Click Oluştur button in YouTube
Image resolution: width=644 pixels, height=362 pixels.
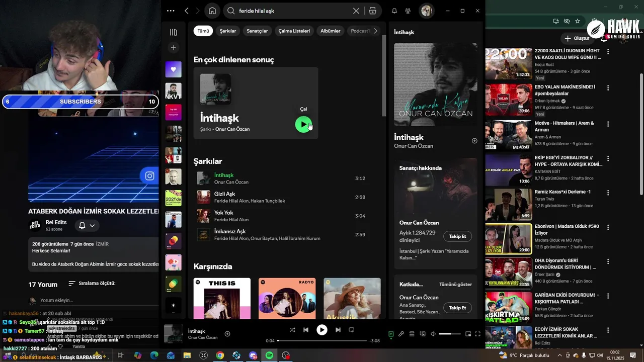click(x=577, y=38)
